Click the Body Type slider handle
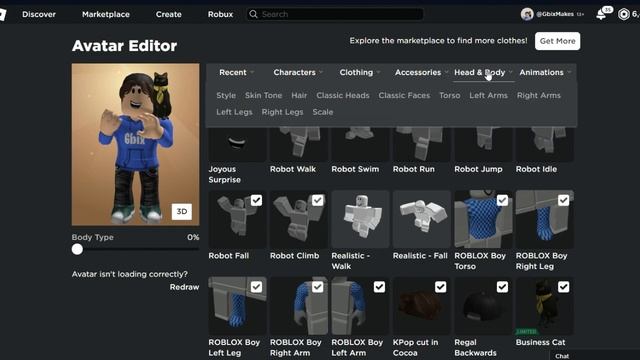This screenshot has height=360, width=640. pos(77,249)
